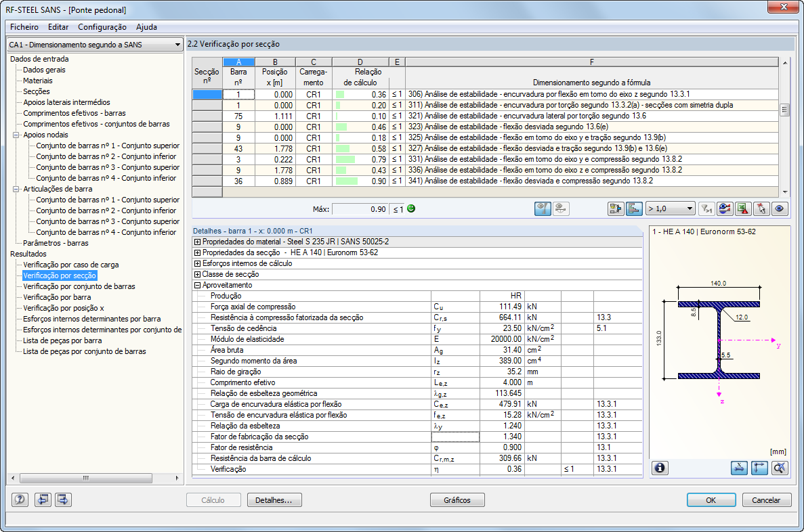Open Lista de peças por barra

click(62, 340)
